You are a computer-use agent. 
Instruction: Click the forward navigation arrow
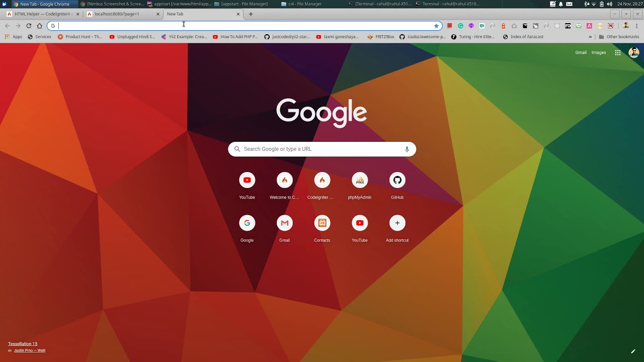click(x=18, y=26)
